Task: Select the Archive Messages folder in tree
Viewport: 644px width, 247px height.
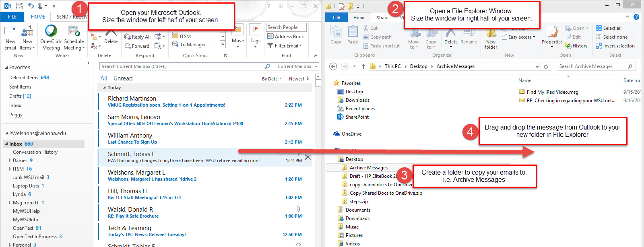Action: [x=368, y=168]
